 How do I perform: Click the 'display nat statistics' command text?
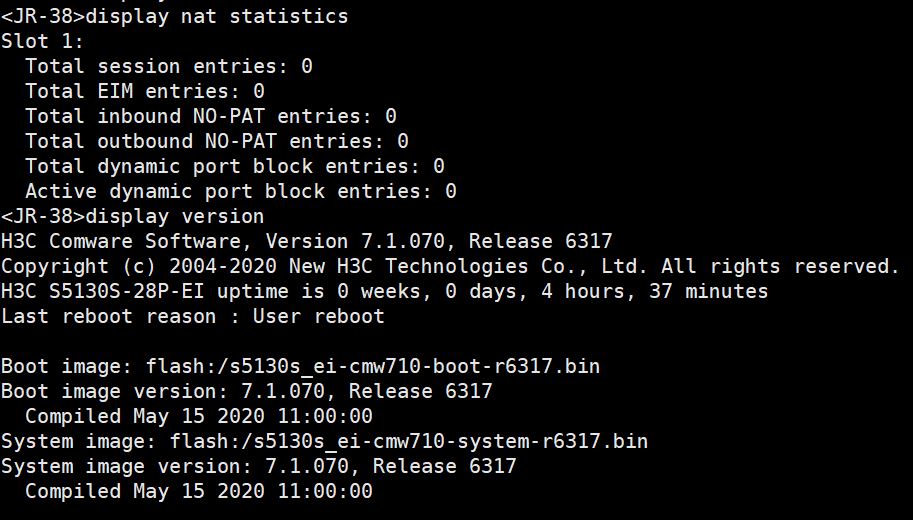coord(217,16)
